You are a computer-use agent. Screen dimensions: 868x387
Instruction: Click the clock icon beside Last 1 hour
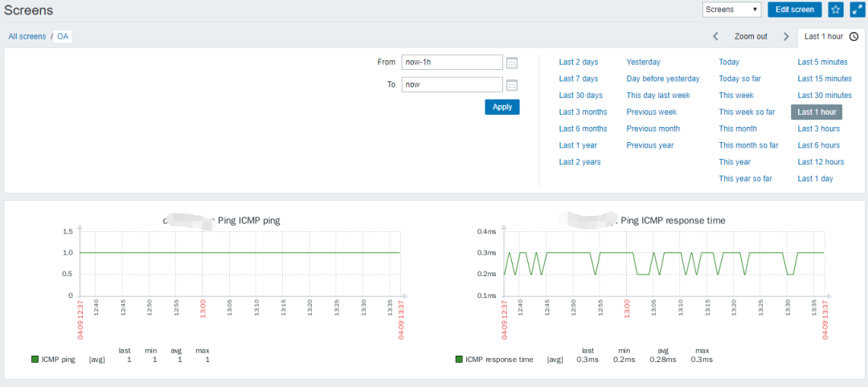(x=854, y=36)
